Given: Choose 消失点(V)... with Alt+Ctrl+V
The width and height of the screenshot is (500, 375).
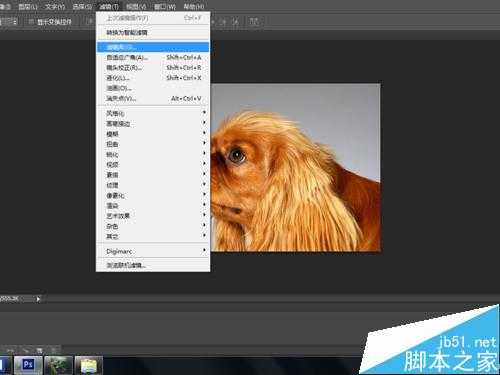Looking at the screenshot, I should pos(153,99).
